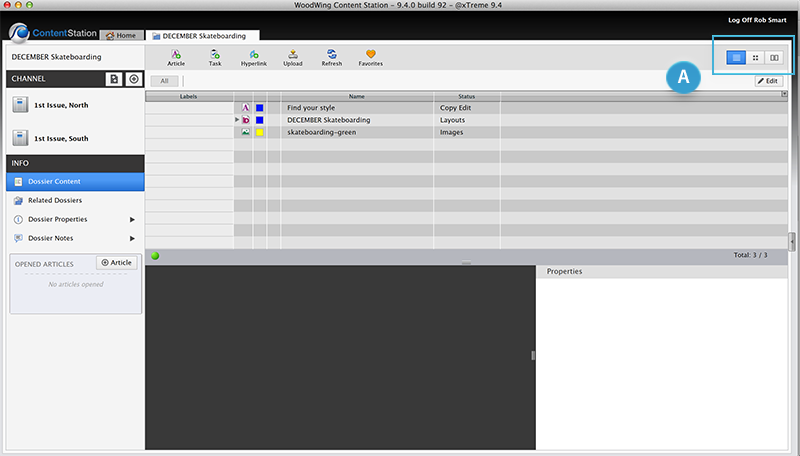Click the Dossier Notes icon
This screenshot has height=456, width=800.
pyautogui.click(x=18, y=238)
